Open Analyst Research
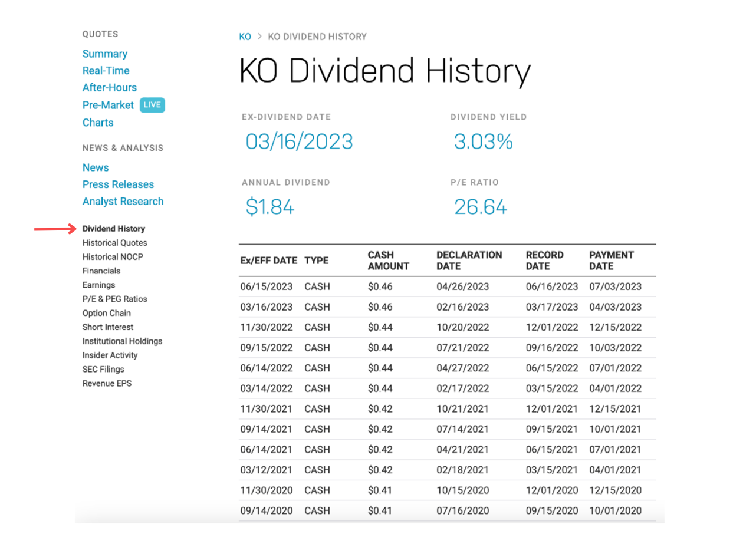The height and width of the screenshot is (534, 756). (x=123, y=202)
